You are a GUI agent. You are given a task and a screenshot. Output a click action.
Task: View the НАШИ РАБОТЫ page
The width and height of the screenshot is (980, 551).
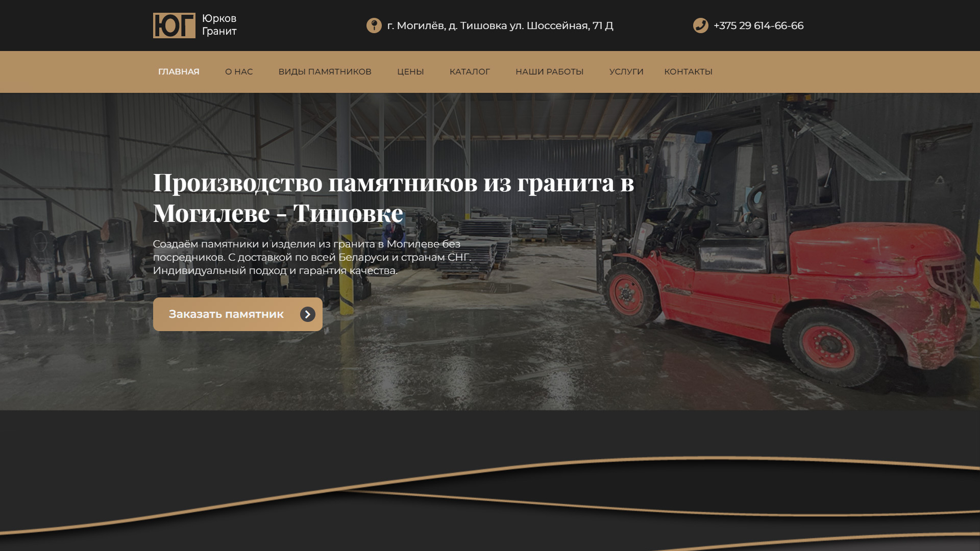(549, 72)
